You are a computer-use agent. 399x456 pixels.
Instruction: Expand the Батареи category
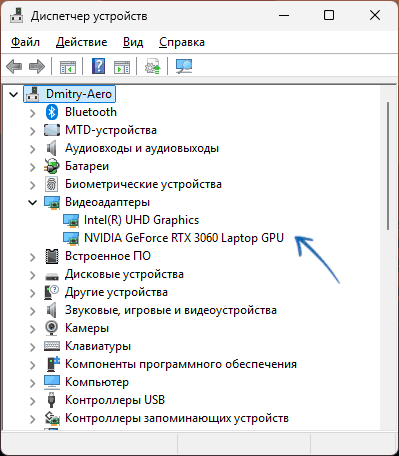[x=32, y=167]
